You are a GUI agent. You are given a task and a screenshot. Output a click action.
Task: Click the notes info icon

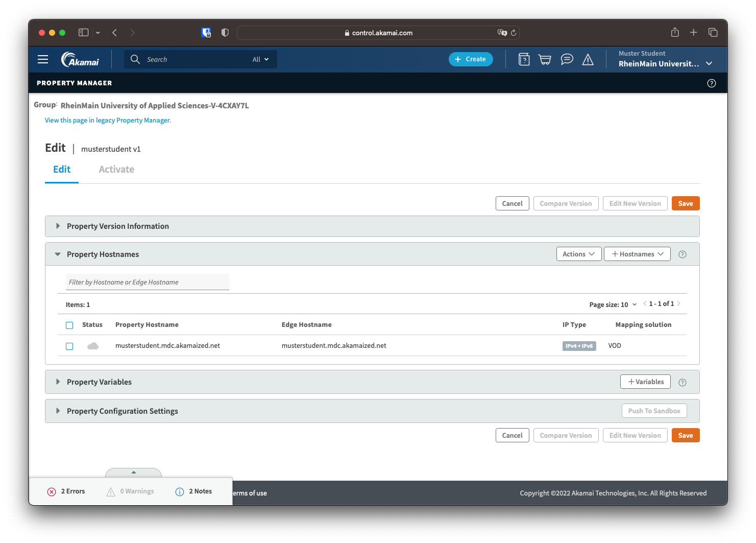coord(180,492)
